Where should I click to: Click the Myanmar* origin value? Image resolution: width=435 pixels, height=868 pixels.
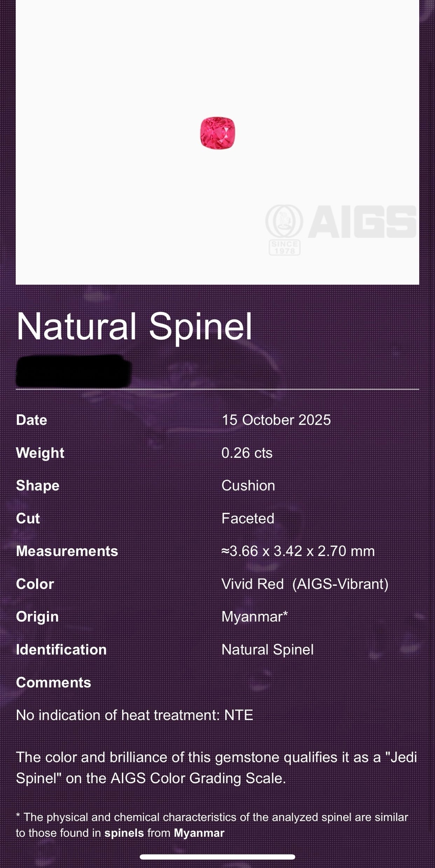255,617
